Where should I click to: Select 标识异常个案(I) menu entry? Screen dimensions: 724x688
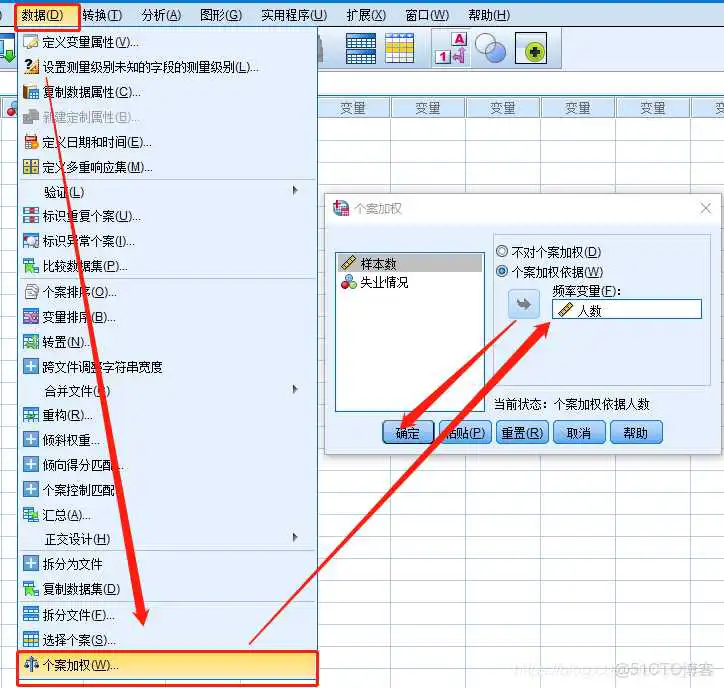168,241
